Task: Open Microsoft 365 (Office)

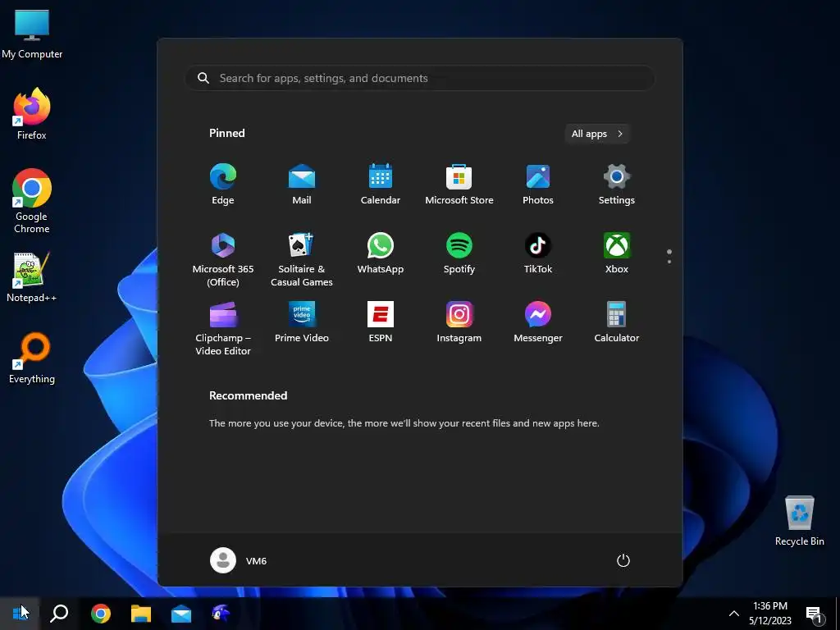Action: [x=223, y=259]
